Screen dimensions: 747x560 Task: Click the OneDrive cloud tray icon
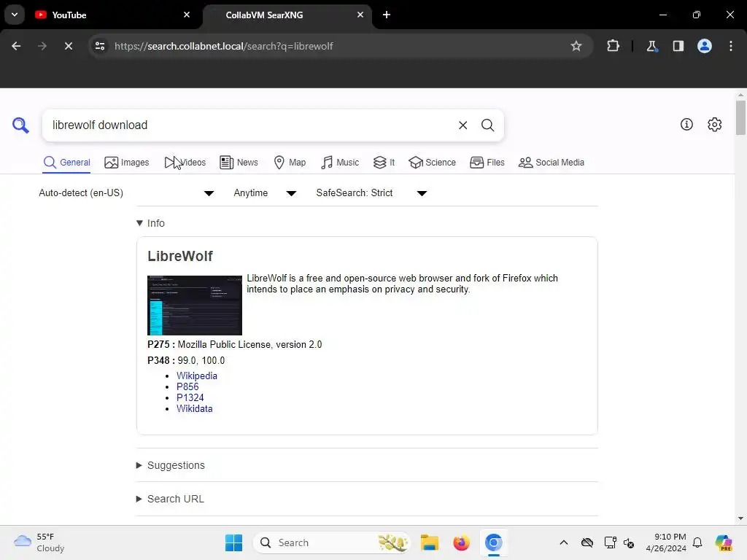coord(587,542)
